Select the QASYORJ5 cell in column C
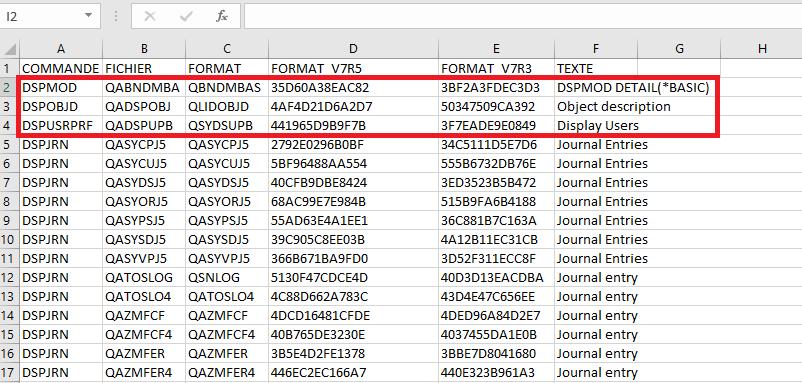802x383 pixels. point(227,201)
